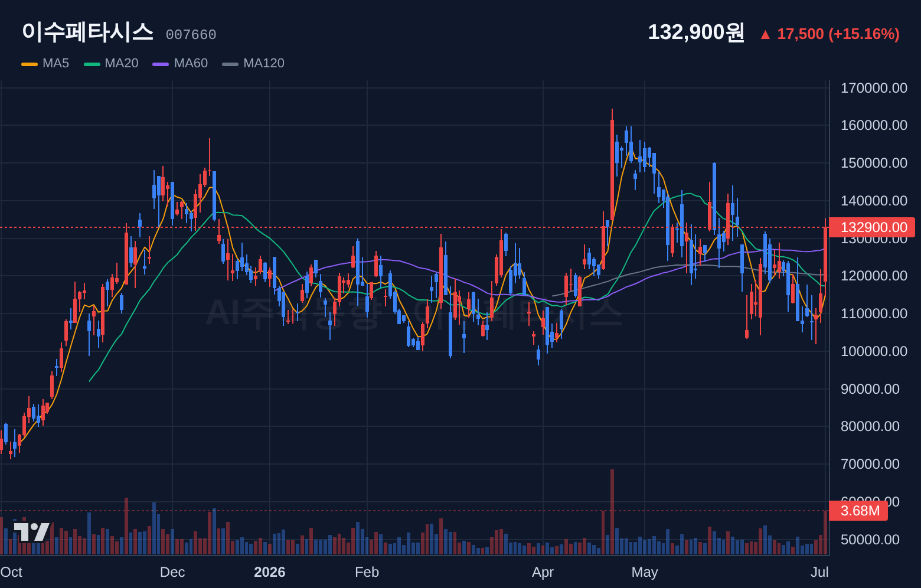This screenshot has width=921, height=588.
Task: Toggle the MA120 legend item
Action: coord(253,63)
